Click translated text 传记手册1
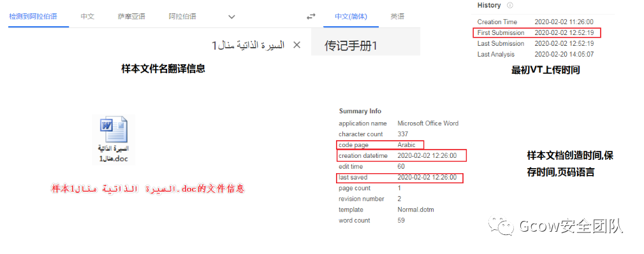This screenshot has height=254, width=644. [350, 46]
